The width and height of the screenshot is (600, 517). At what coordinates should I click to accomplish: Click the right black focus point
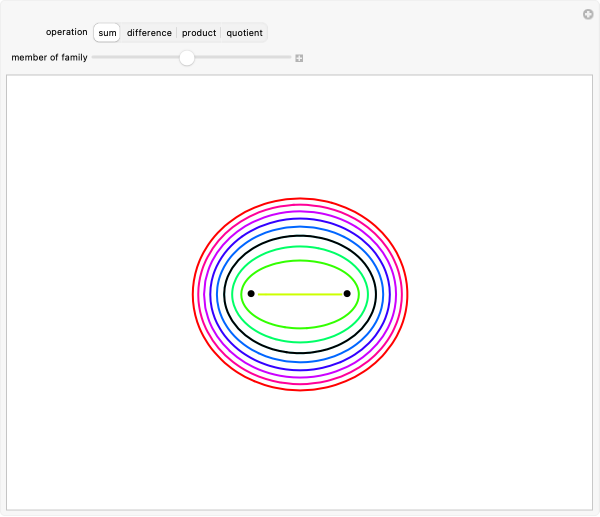(x=347, y=294)
